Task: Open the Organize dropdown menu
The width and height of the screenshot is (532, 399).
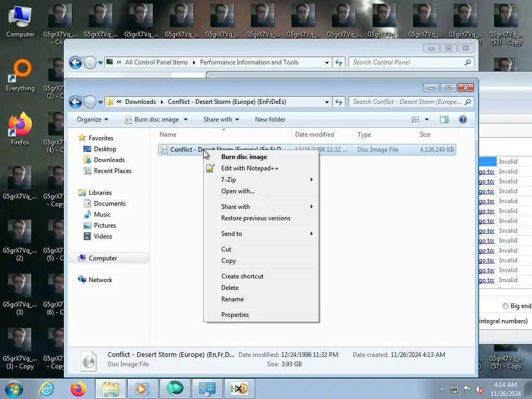Action: click(92, 119)
